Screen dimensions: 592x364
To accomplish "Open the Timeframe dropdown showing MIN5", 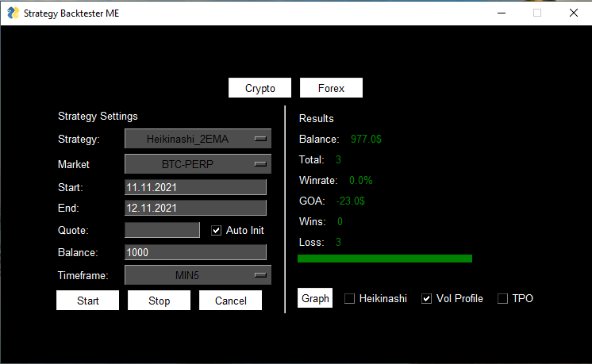I will pos(198,275).
